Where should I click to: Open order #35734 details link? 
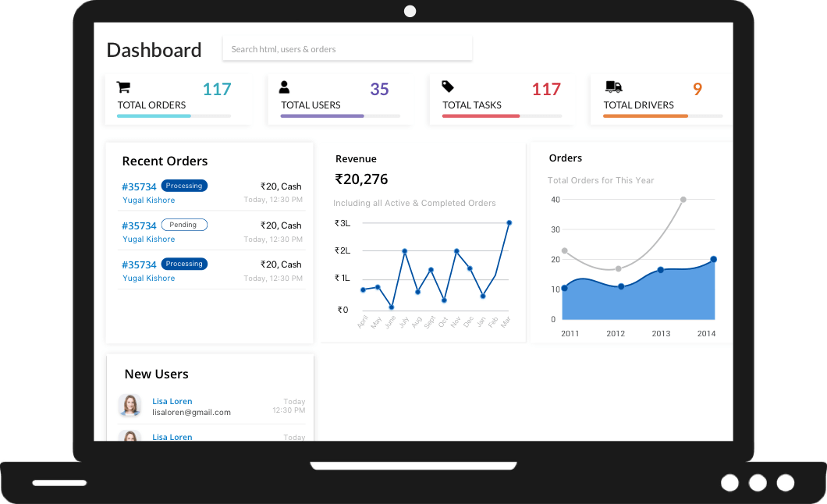[139, 186]
